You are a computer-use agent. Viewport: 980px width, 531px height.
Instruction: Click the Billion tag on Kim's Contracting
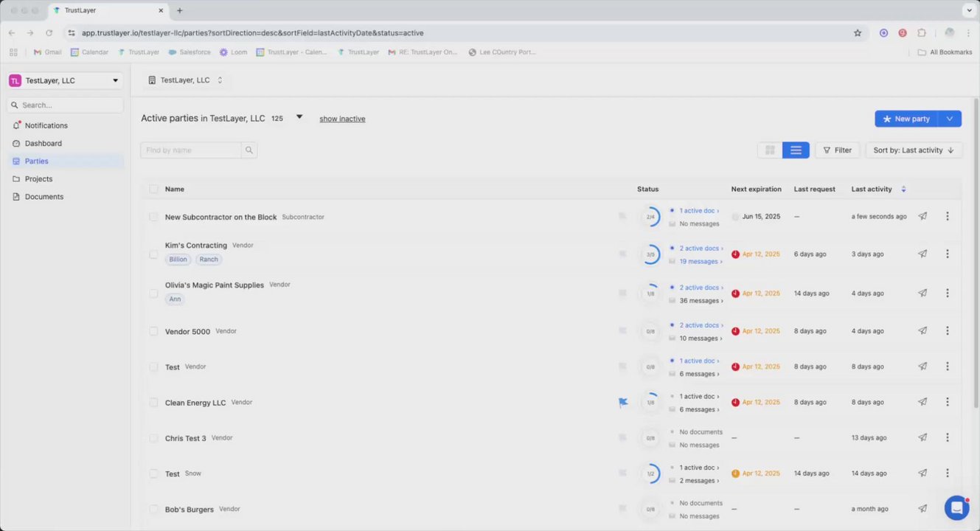tap(178, 260)
